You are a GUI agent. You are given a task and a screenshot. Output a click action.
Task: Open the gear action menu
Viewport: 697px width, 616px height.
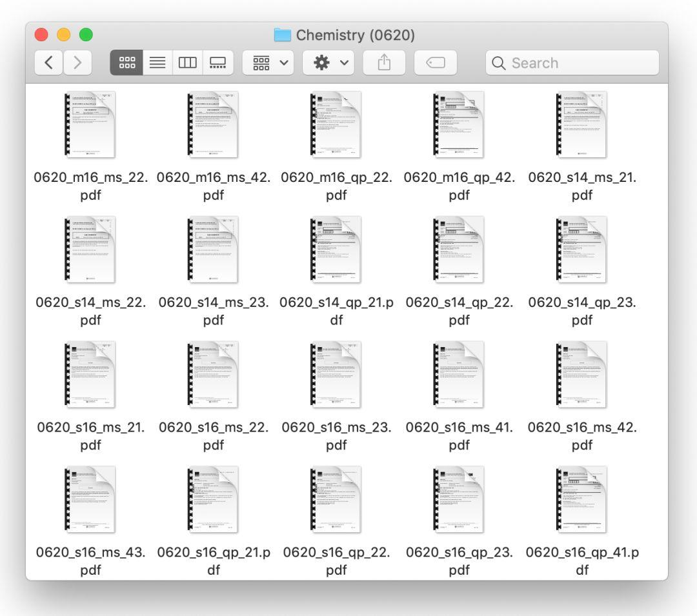point(328,63)
